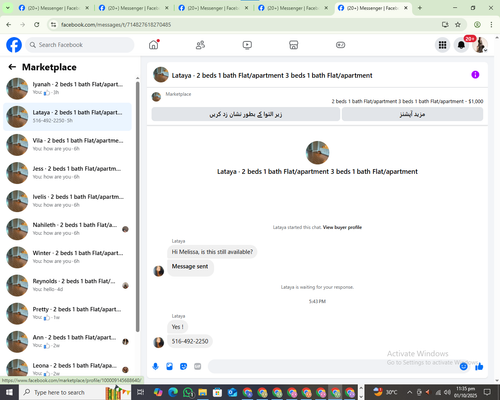The height and width of the screenshot is (400, 500).
Task: Choose a GIF icon in composer
Action: point(198,367)
